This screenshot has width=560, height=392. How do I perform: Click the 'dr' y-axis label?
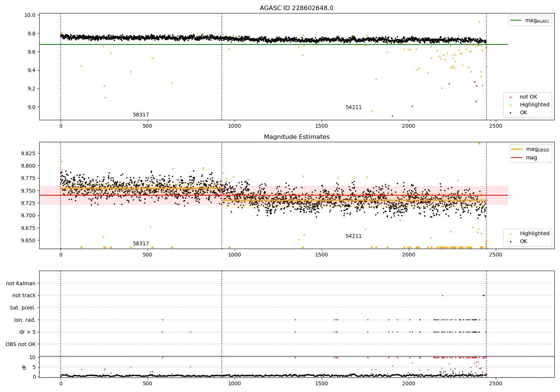pyautogui.click(x=24, y=367)
